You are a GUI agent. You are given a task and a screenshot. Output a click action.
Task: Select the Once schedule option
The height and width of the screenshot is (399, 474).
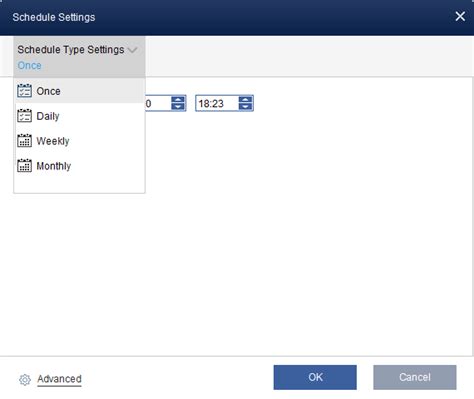pos(79,91)
